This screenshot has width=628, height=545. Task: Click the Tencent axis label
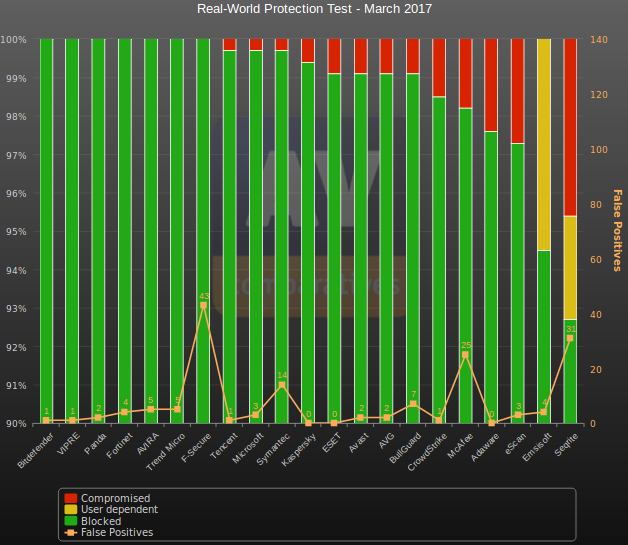pyautogui.click(x=224, y=446)
